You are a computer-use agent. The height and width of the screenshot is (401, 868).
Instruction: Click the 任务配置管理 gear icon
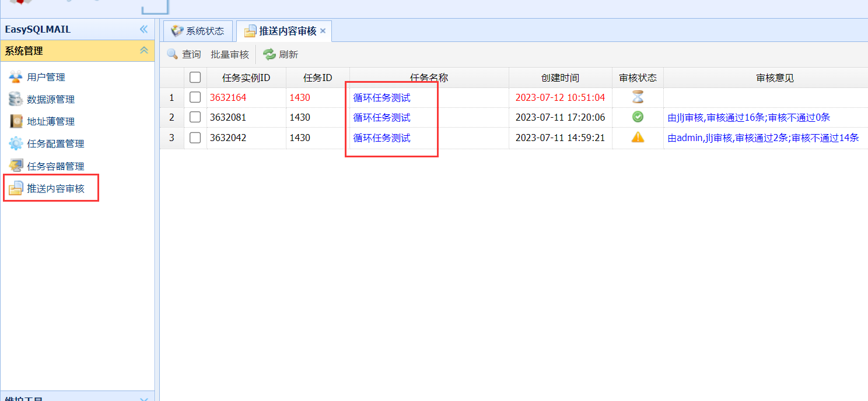[16, 143]
